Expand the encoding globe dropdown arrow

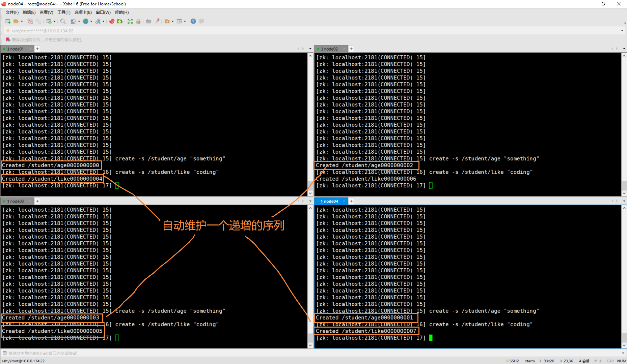(91, 21)
